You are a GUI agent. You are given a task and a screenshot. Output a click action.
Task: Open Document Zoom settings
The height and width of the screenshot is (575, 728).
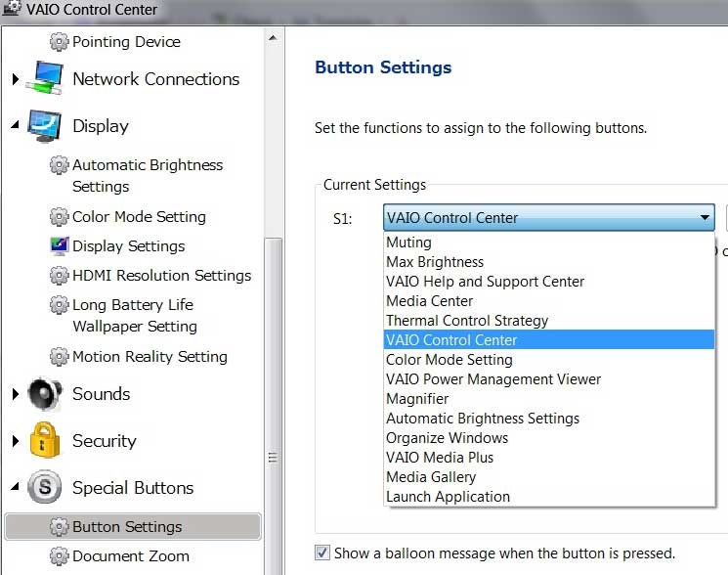point(130,556)
